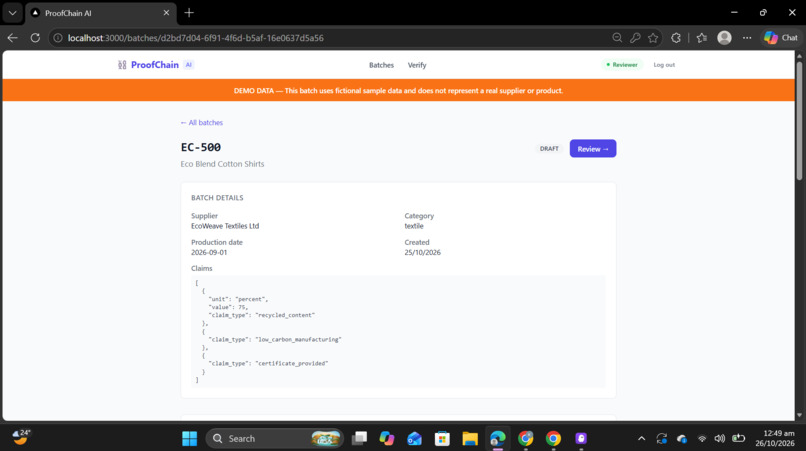The image size is (806, 451).
Task: Open the Batches nav item
Action: click(381, 65)
